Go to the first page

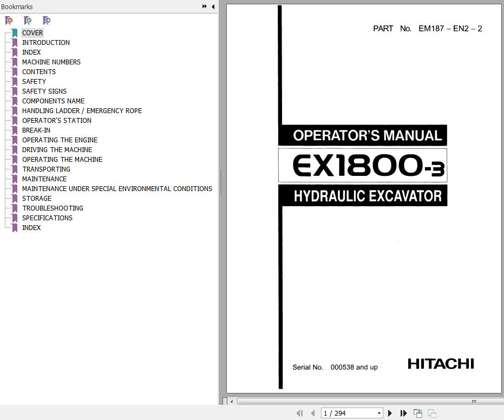pos(299,413)
